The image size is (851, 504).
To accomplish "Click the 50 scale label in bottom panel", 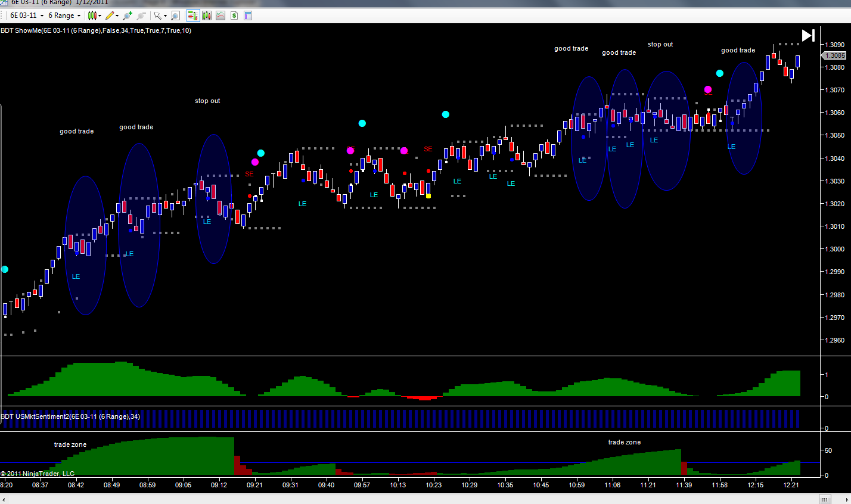I will pos(828,450).
